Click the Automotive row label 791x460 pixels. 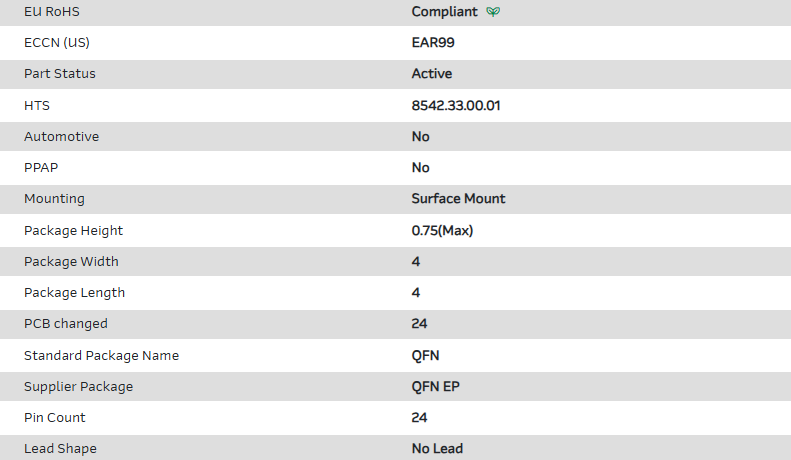tap(61, 136)
